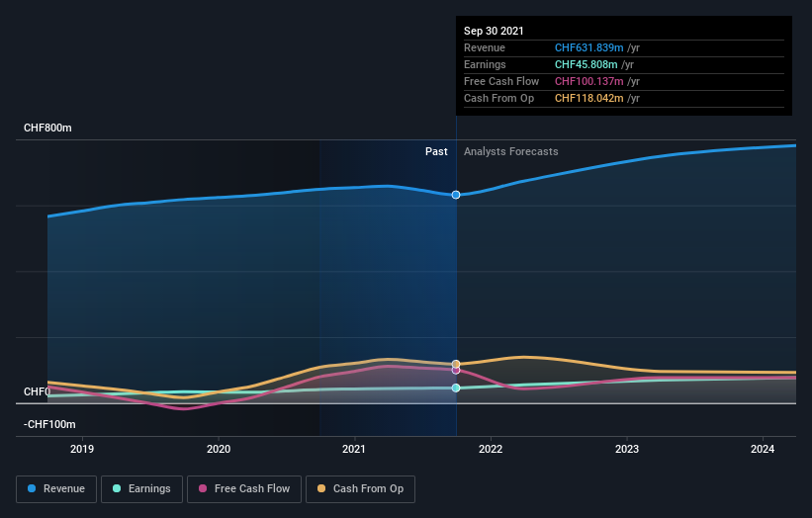Viewport: 812px width, 518px height.
Task: Toggle the Earnings legend series
Action: 141,489
